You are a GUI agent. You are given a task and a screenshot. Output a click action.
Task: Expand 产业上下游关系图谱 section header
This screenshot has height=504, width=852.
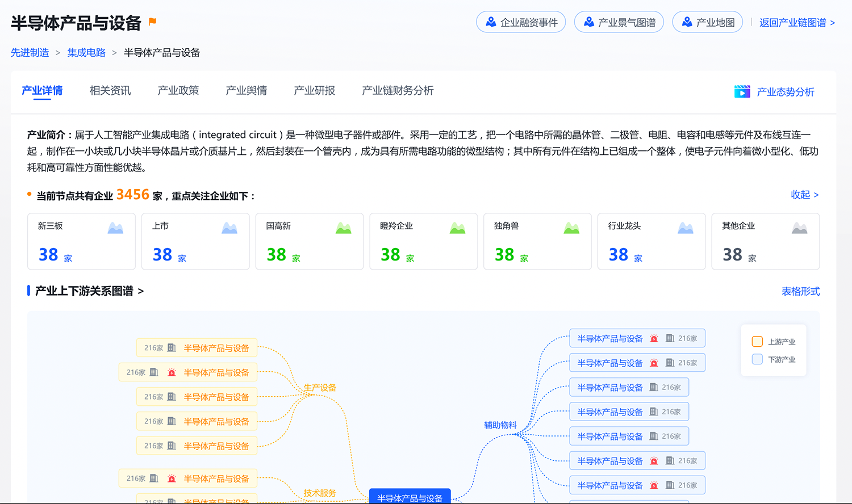tap(89, 291)
